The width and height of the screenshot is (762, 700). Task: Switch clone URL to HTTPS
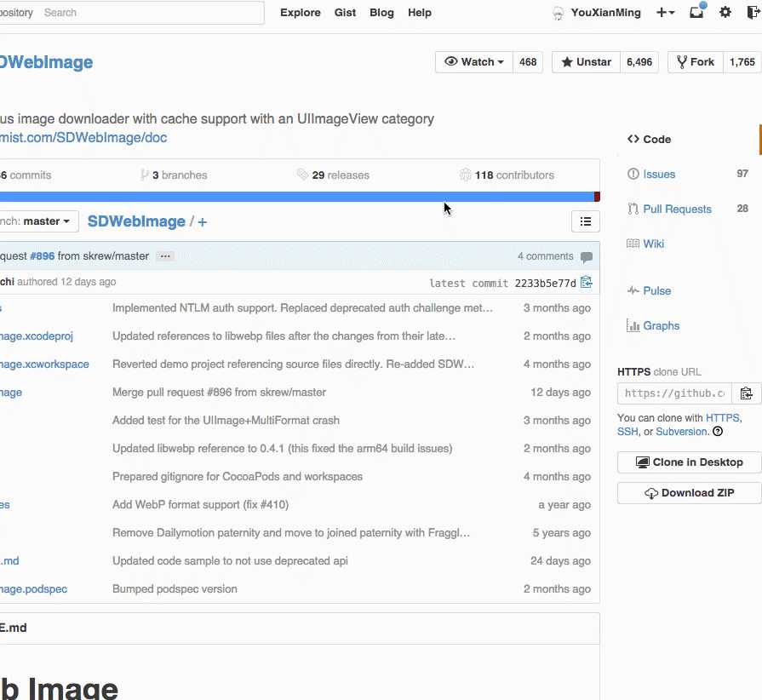[723, 418]
